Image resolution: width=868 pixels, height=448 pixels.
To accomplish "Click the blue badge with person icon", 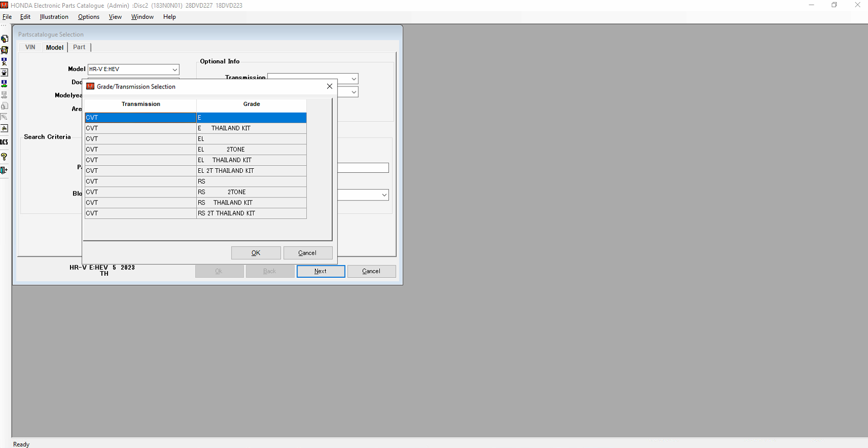I will pos(4,61).
